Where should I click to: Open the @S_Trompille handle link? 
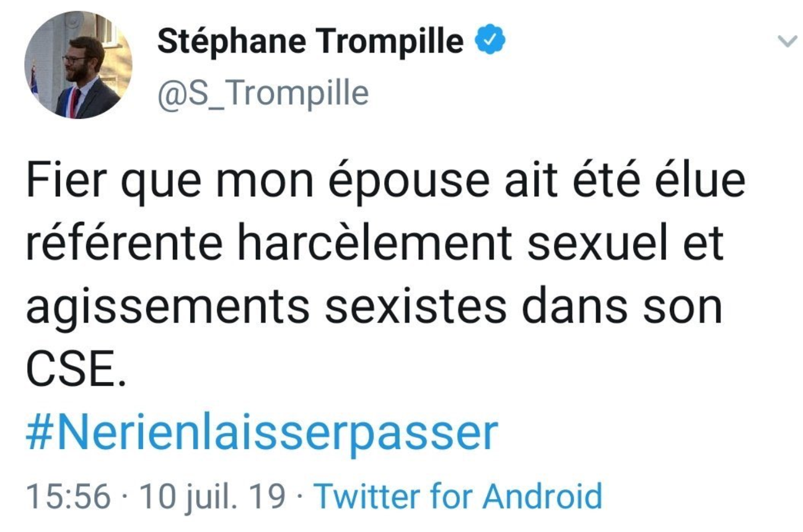263,93
